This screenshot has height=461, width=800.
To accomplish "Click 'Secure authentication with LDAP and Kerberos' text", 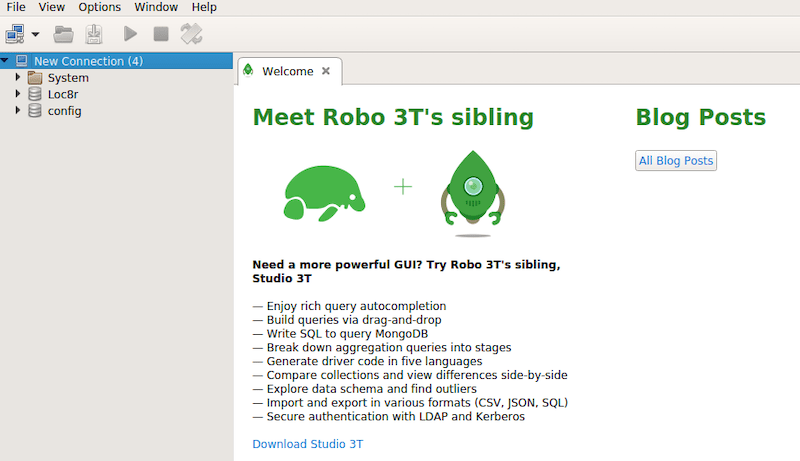I will [395, 416].
